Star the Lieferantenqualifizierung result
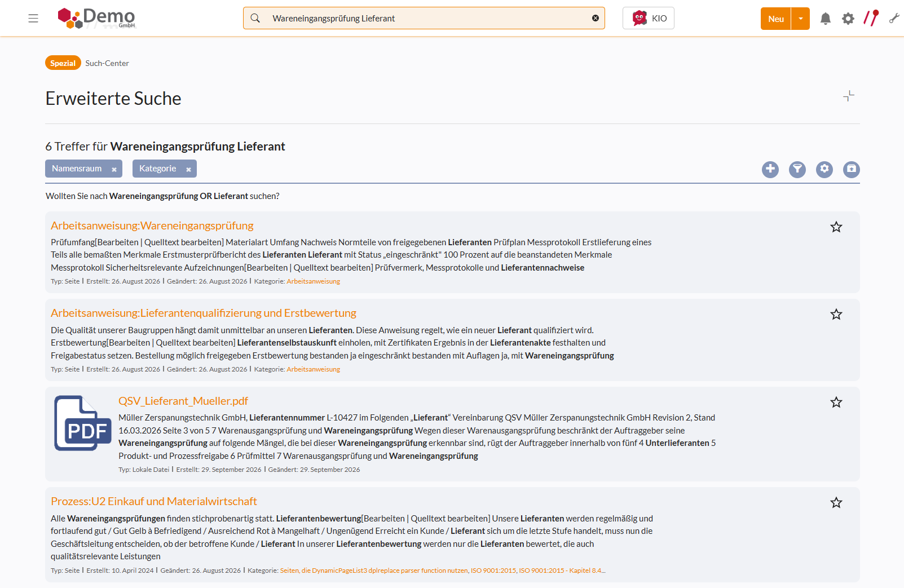 tap(836, 314)
